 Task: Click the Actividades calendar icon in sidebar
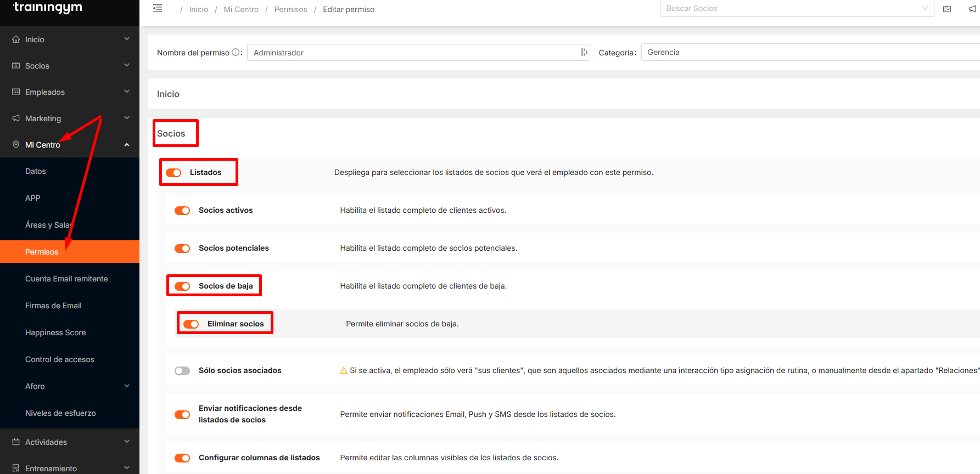(x=16, y=442)
